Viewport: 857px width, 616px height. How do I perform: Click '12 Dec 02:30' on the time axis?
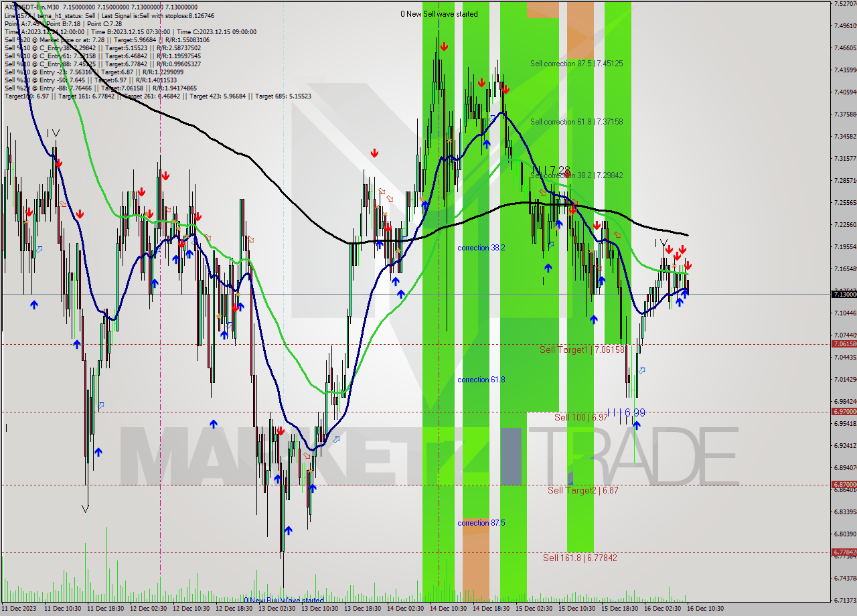(149, 609)
